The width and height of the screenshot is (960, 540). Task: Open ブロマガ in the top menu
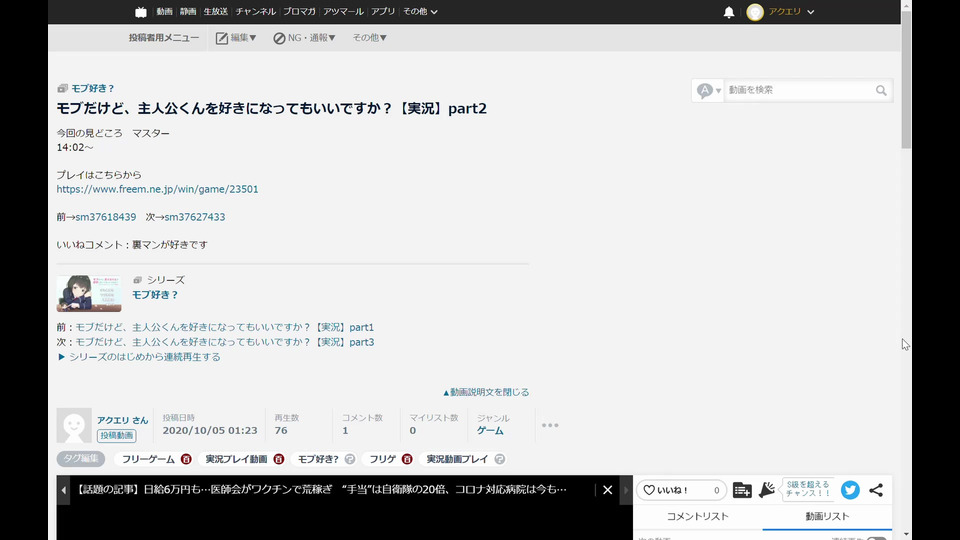pyautogui.click(x=299, y=12)
